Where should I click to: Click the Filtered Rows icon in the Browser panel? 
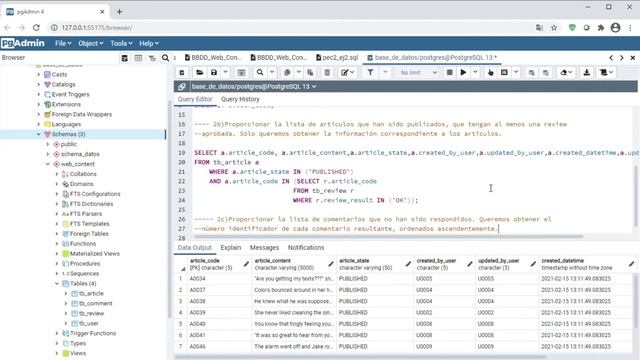(x=152, y=58)
